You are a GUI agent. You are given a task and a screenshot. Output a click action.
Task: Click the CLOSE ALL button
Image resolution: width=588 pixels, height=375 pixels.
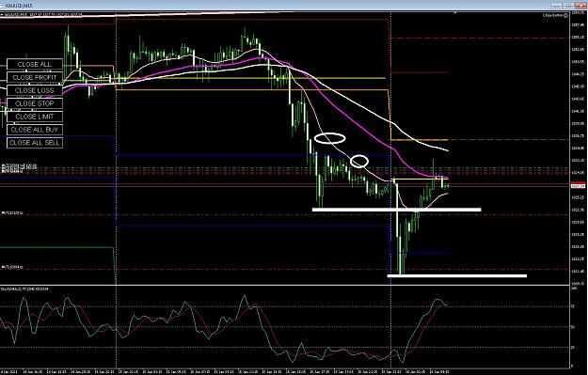click(x=35, y=65)
